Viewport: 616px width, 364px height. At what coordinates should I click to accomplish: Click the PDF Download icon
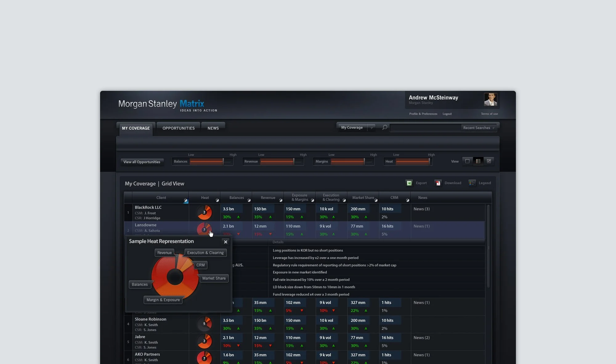click(x=438, y=183)
